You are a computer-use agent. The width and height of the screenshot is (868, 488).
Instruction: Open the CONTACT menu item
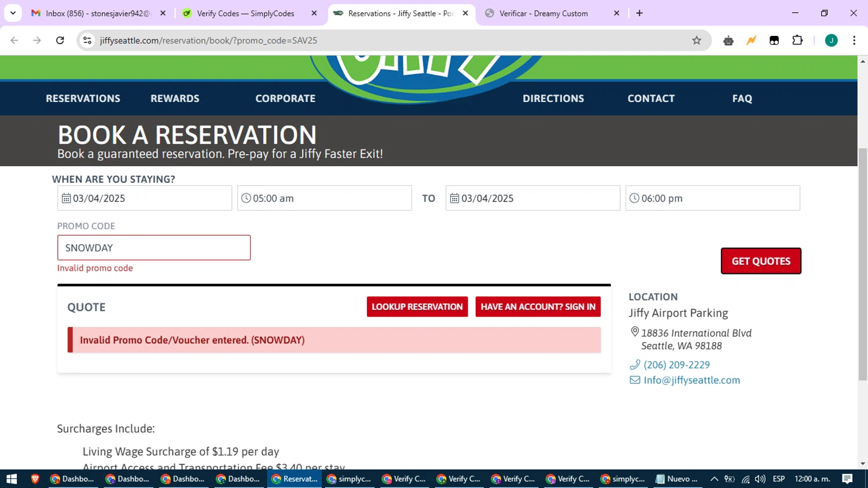pyautogui.click(x=651, y=98)
